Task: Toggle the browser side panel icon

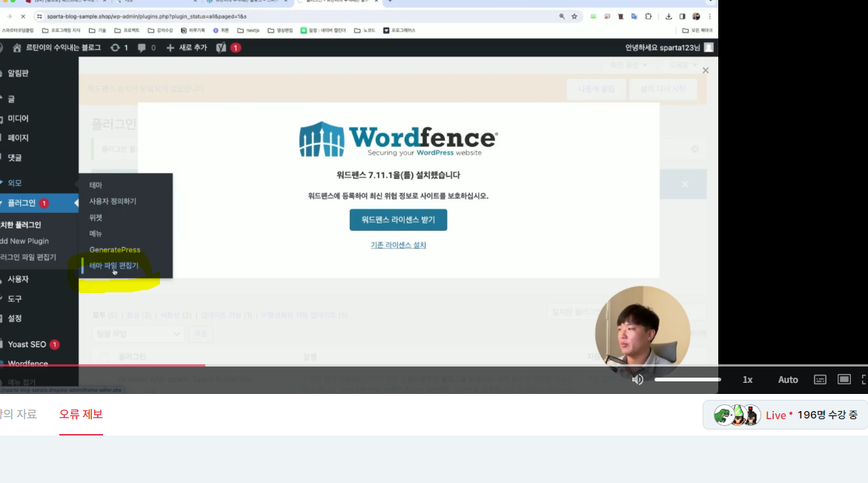Action: [x=682, y=16]
